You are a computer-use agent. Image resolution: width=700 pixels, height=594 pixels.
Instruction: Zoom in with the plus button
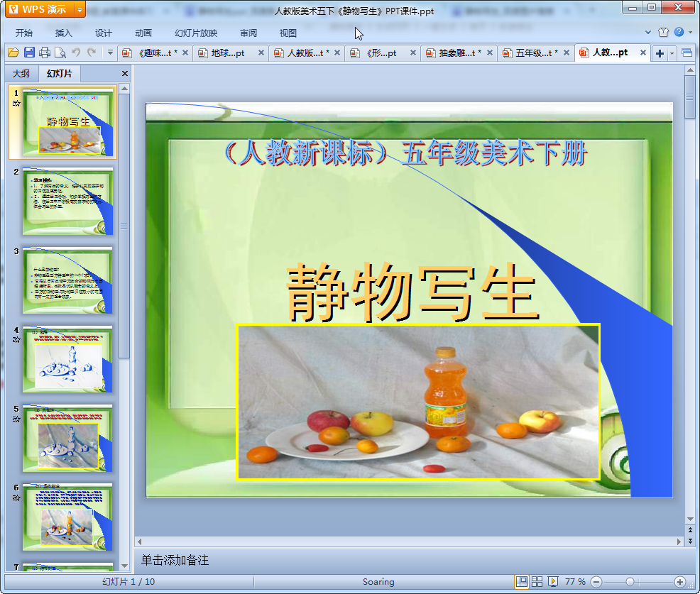(x=680, y=582)
